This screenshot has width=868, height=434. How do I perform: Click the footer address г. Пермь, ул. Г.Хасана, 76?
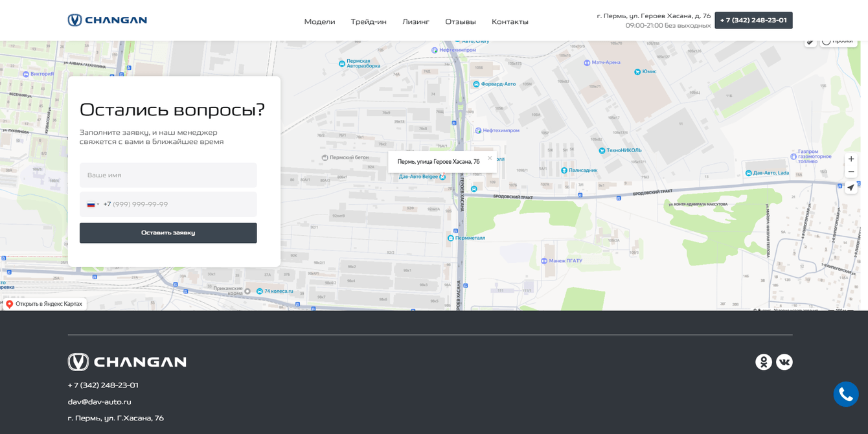[116, 418]
